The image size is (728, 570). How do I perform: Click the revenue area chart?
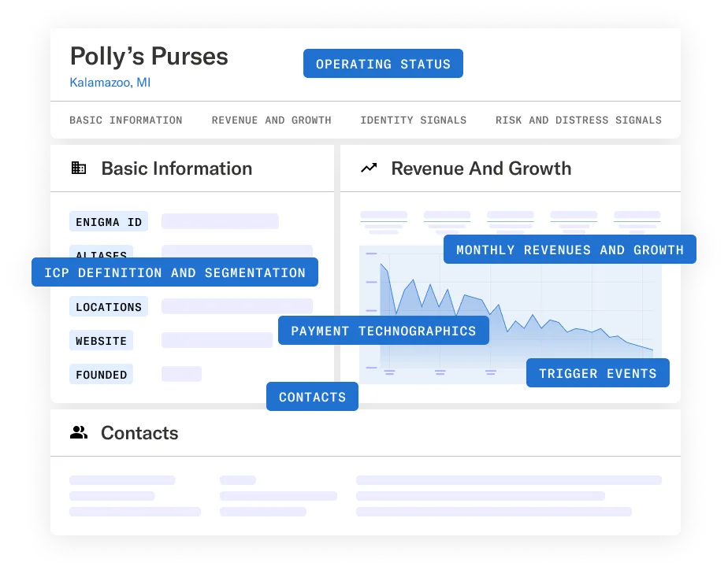511,314
